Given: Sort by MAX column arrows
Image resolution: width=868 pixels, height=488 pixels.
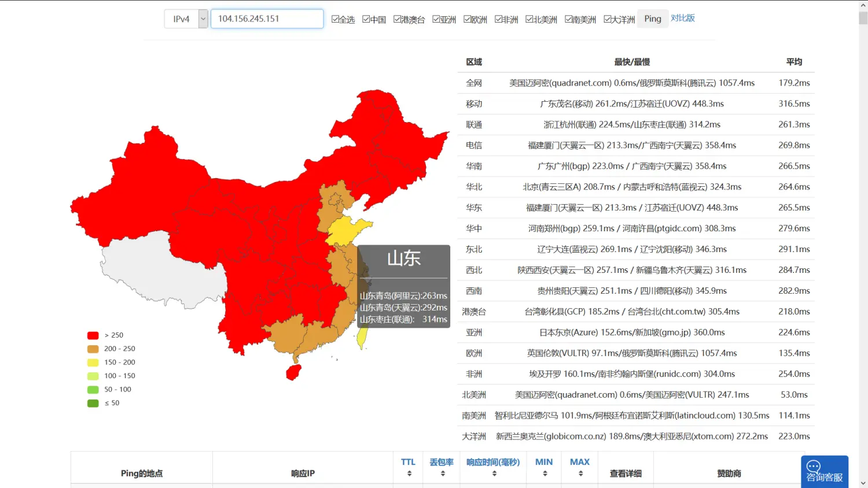Looking at the screenshot, I should [580, 474].
